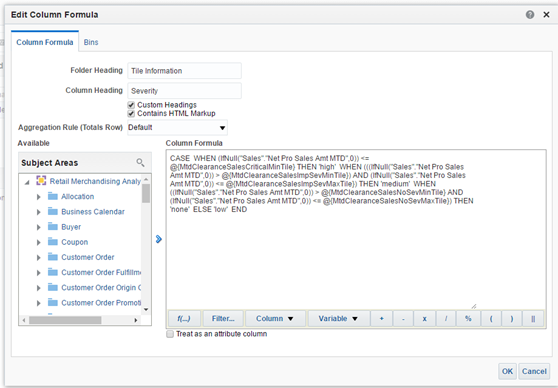This screenshot has height=388, width=558.
Task: Insert the minus operator
Action: click(x=403, y=319)
